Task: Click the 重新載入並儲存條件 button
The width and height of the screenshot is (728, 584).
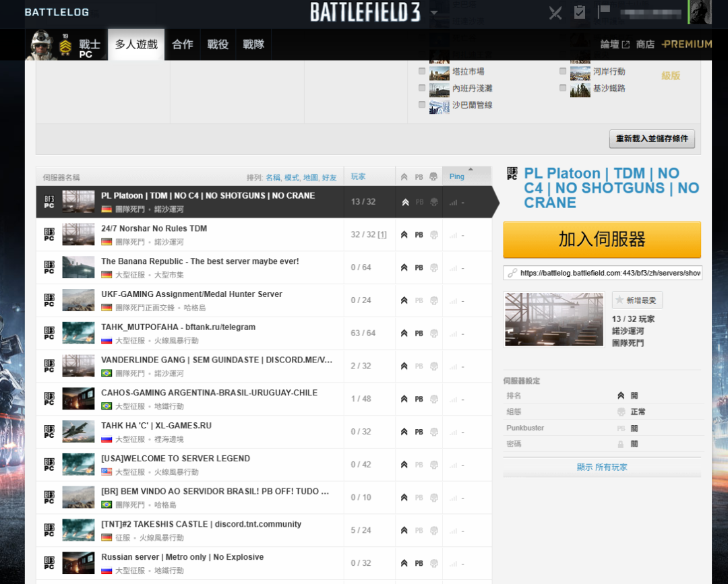Action: [x=652, y=139]
